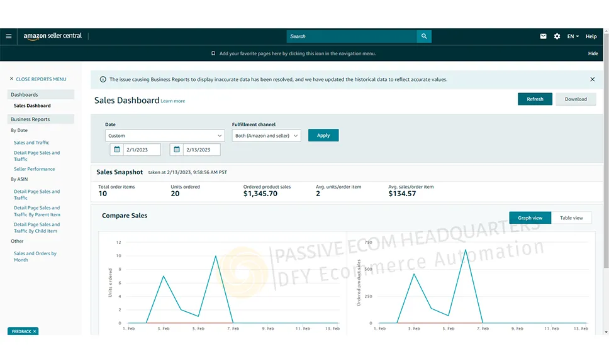This screenshot has height=364, width=609.
Task: Open the Learn more link
Action: coord(173,101)
